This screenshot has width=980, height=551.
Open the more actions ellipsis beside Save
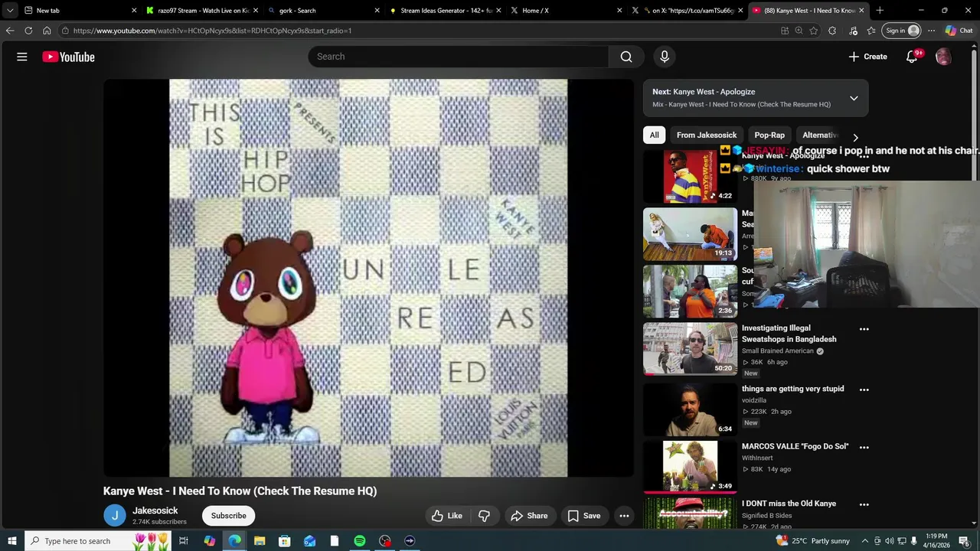click(624, 516)
